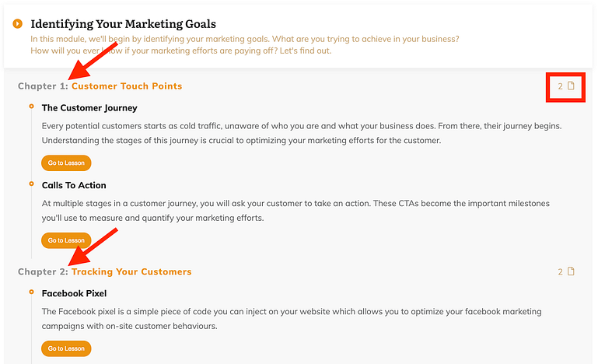The image size is (598, 364).
Task: Click the orange bullet beside Calls To Action
Action: pos(31,184)
